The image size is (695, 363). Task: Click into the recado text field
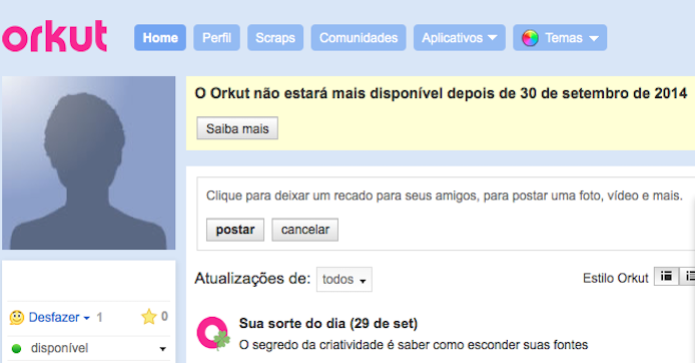444,195
